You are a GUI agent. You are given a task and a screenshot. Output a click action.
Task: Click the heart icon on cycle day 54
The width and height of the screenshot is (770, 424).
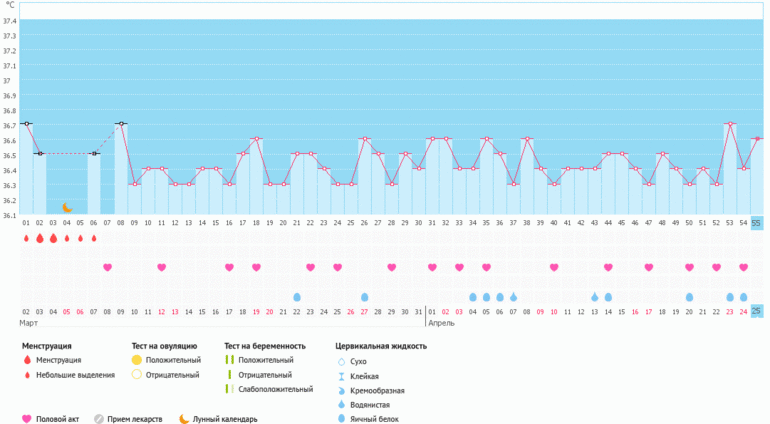[x=743, y=267]
